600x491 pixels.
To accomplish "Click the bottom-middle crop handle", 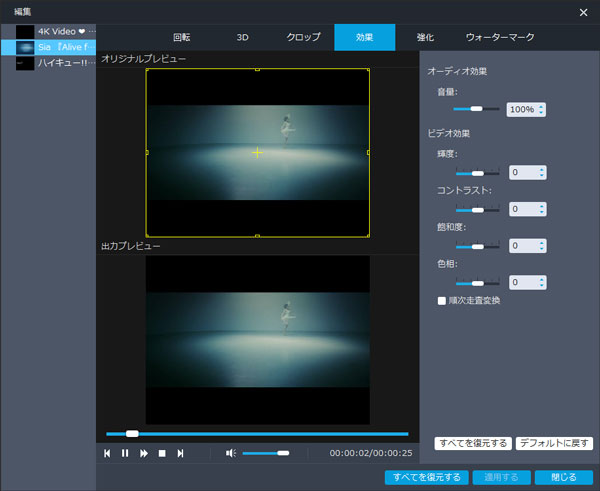I will coord(258,236).
